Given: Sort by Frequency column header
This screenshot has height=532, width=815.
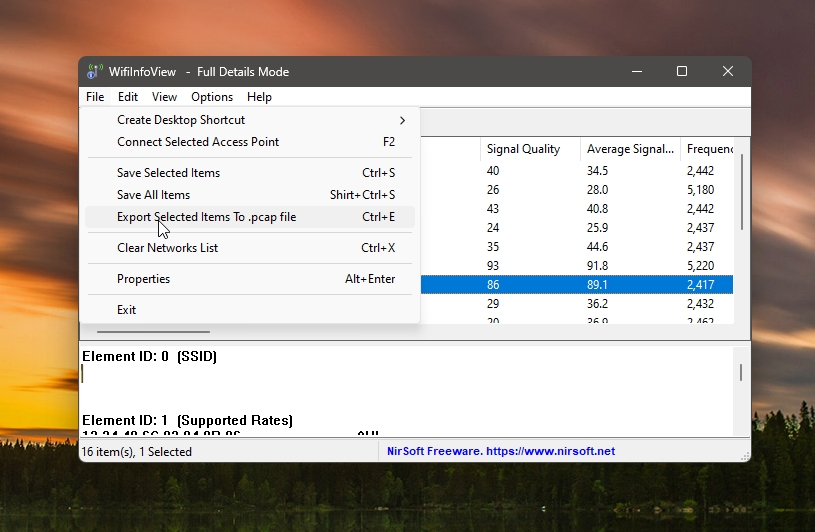Looking at the screenshot, I should 707,149.
